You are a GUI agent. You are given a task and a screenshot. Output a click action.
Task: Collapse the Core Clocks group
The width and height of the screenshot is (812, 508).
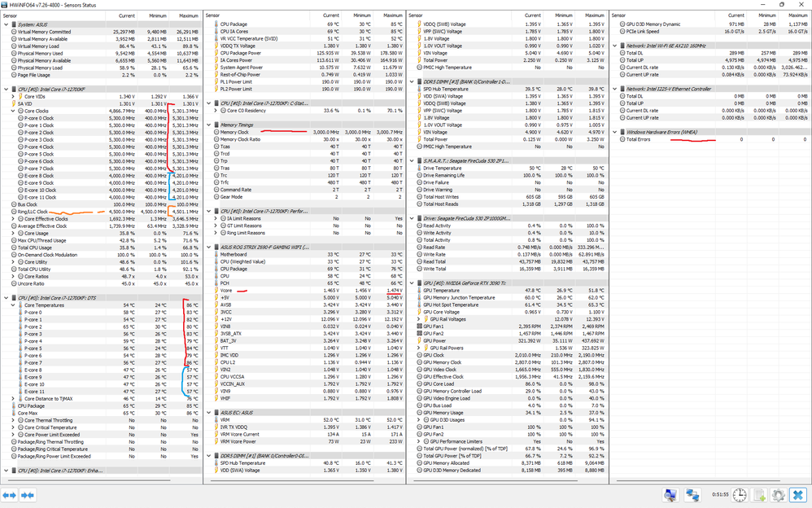[14, 111]
